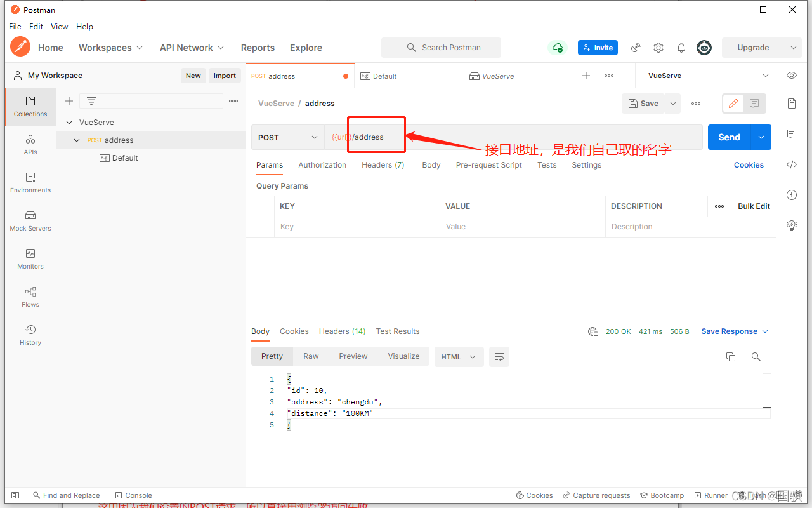Open the File menu
The image size is (812, 508).
(x=15, y=27)
